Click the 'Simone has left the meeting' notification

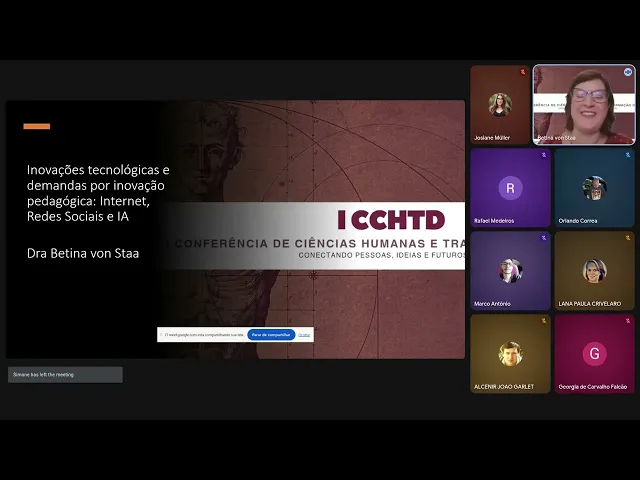(65, 375)
